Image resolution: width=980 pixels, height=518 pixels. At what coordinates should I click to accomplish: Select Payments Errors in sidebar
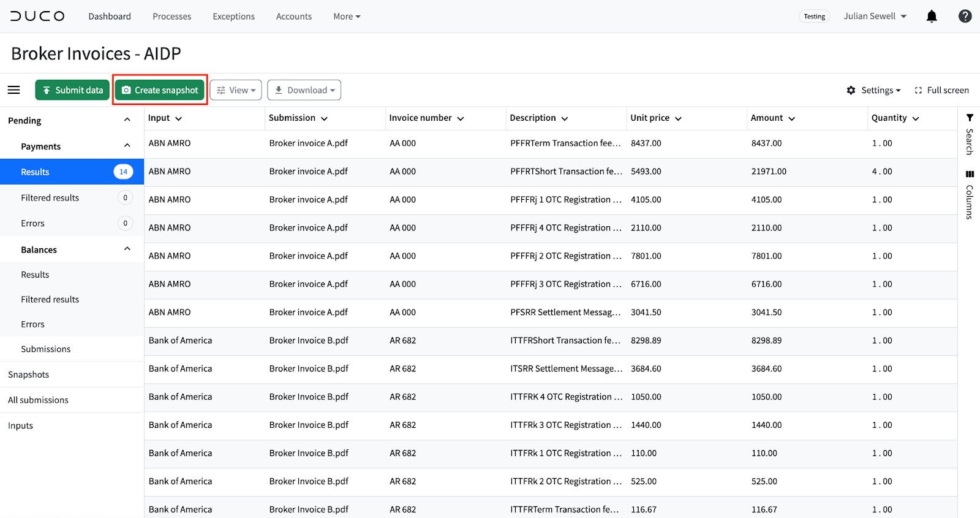point(72,223)
